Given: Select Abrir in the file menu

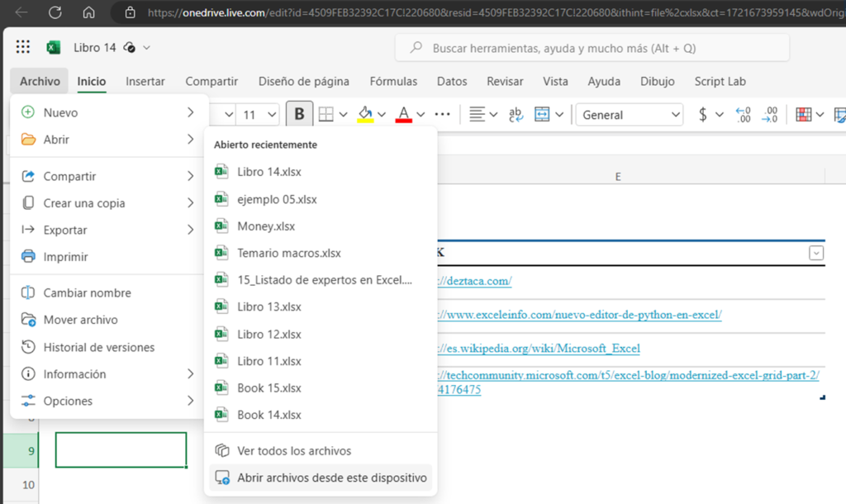Looking at the screenshot, I should pos(108,140).
